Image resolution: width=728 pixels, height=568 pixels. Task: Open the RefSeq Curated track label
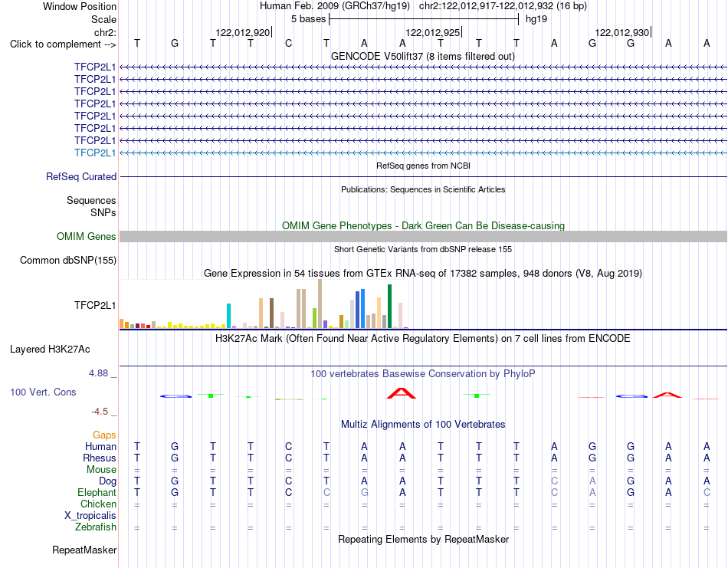81,176
